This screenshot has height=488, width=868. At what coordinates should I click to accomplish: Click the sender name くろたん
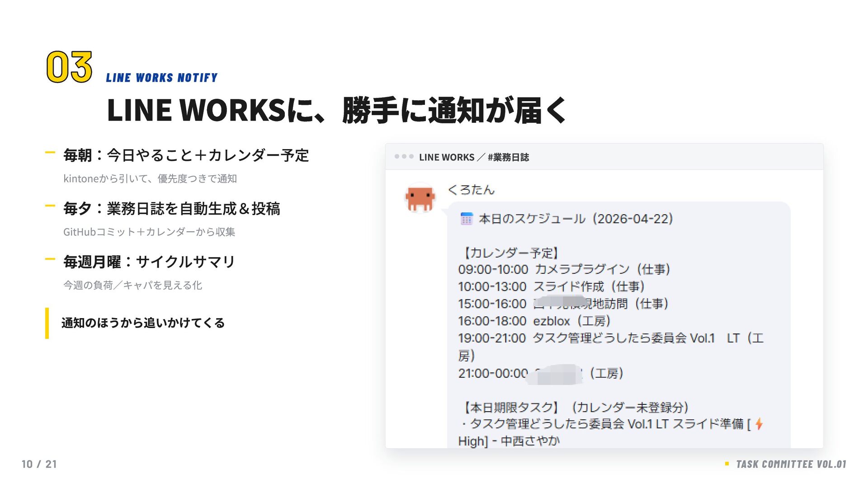tap(471, 190)
